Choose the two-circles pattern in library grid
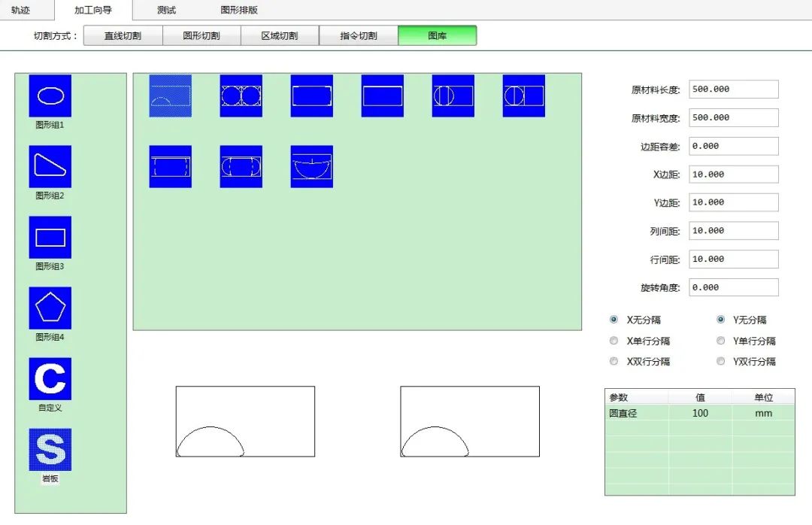The width and height of the screenshot is (812, 525). tap(241, 96)
